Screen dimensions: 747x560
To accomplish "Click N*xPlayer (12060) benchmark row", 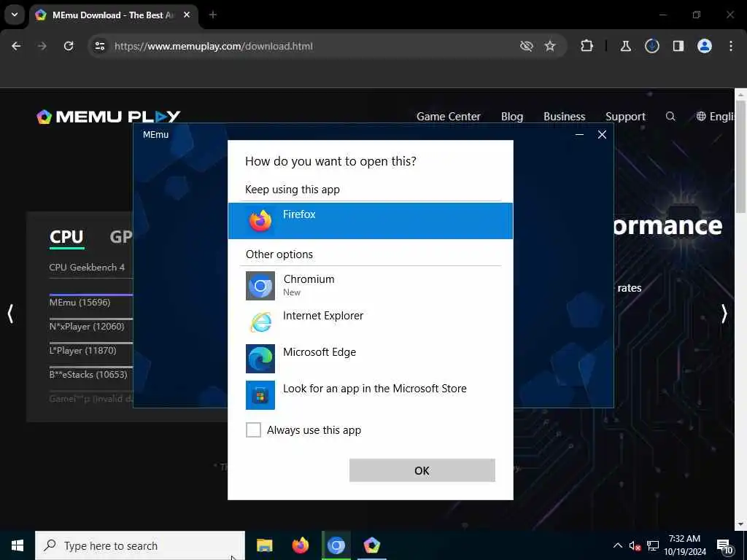I will point(87,327).
